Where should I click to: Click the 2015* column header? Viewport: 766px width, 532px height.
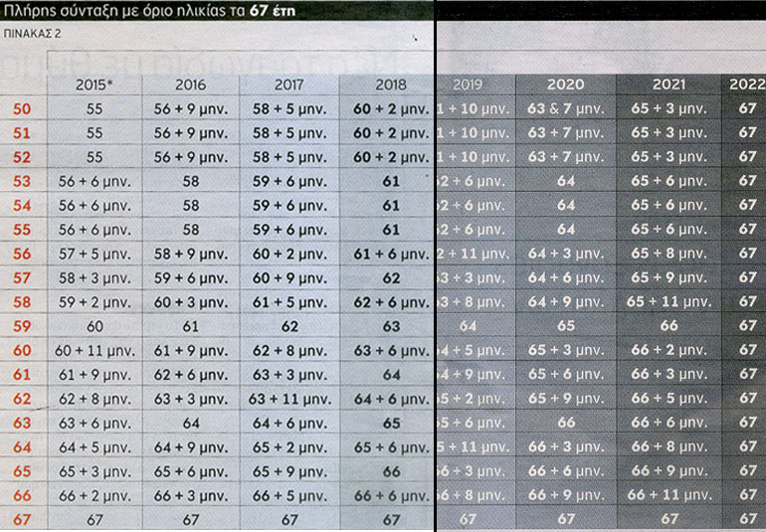pyautogui.click(x=95, y=85)
